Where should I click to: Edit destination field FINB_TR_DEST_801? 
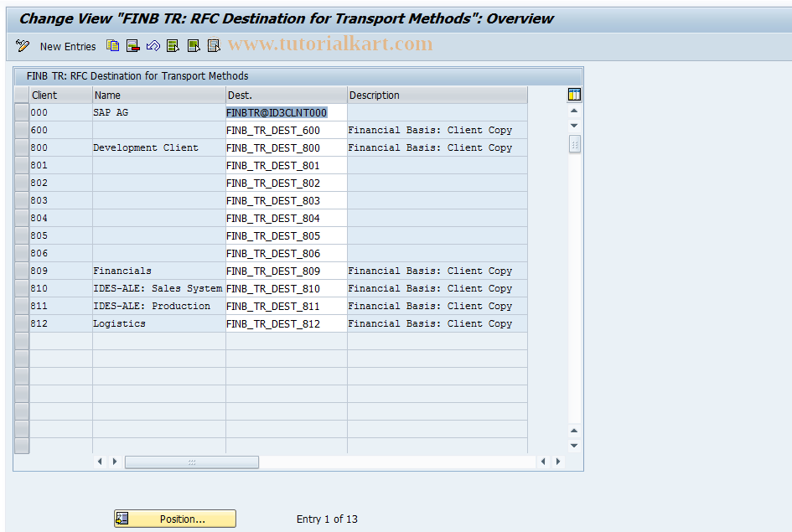(x=287, y=166)
